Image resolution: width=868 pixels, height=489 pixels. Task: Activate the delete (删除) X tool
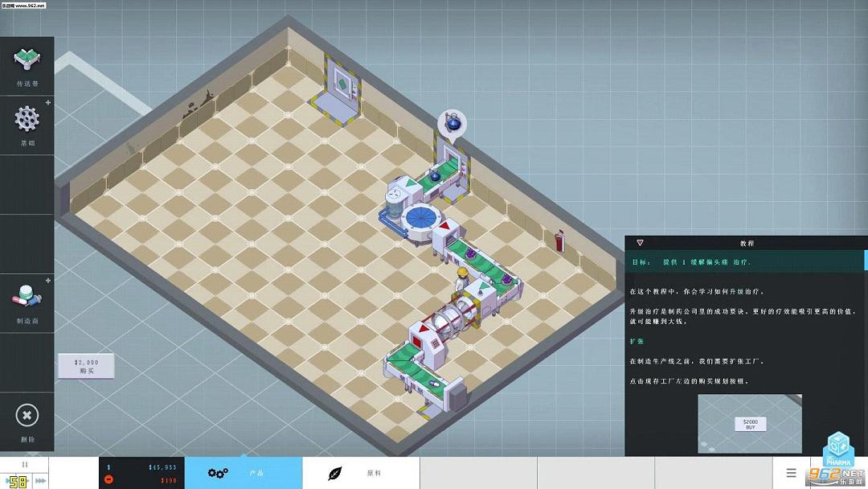point(27,421)
